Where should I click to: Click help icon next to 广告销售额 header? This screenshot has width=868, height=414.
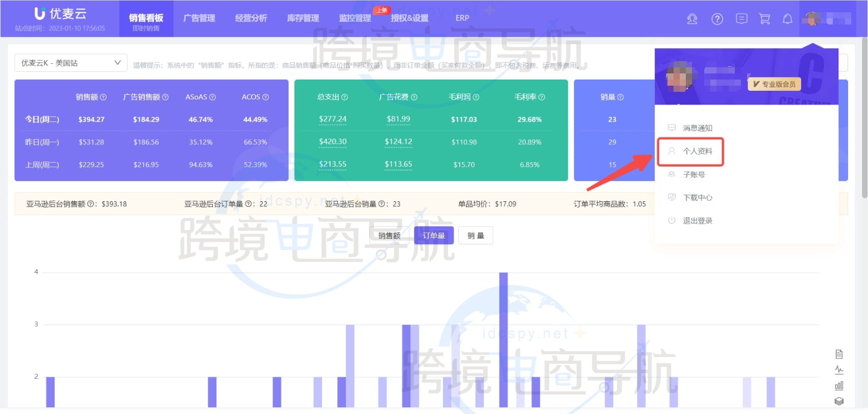(165, 97)
